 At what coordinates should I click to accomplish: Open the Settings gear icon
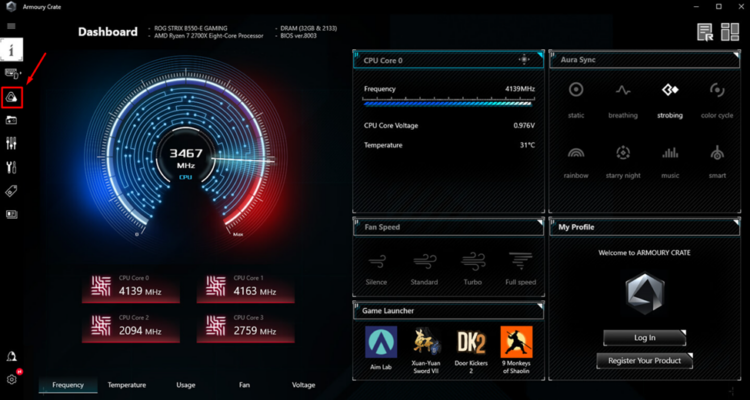11,379
